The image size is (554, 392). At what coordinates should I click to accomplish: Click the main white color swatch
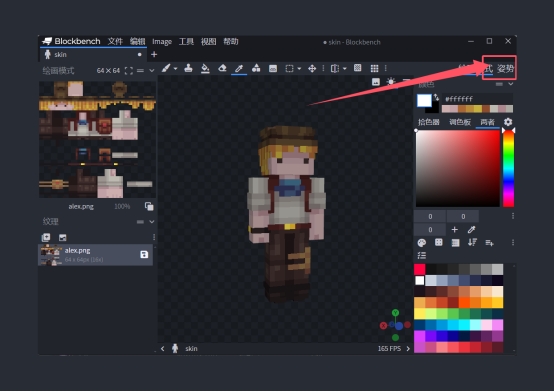[424, 101]
